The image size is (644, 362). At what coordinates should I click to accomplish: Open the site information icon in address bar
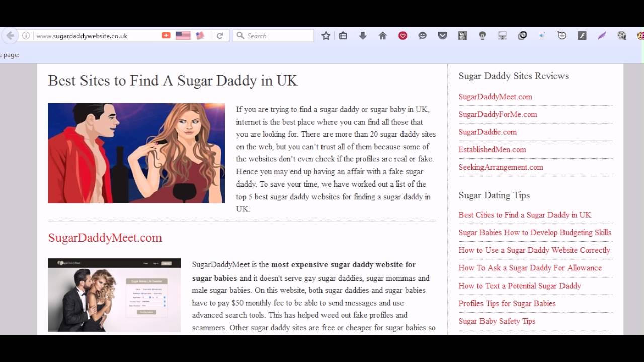pos(26,36)
